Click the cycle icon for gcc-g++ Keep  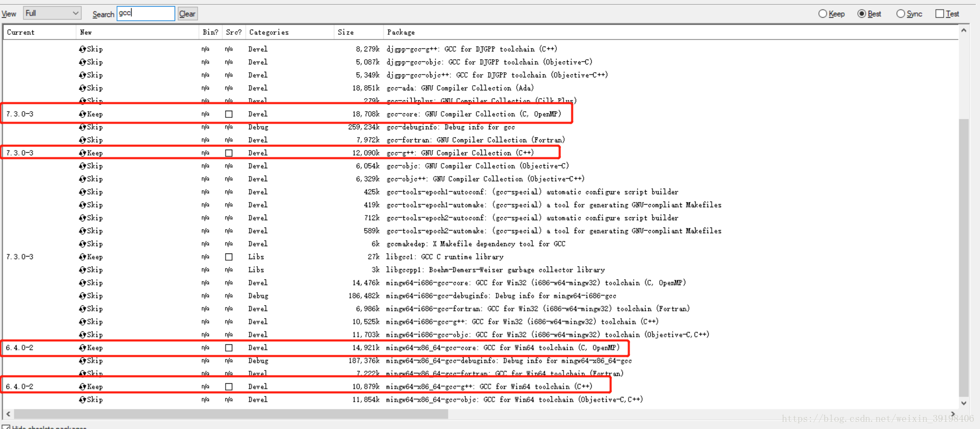82,153
